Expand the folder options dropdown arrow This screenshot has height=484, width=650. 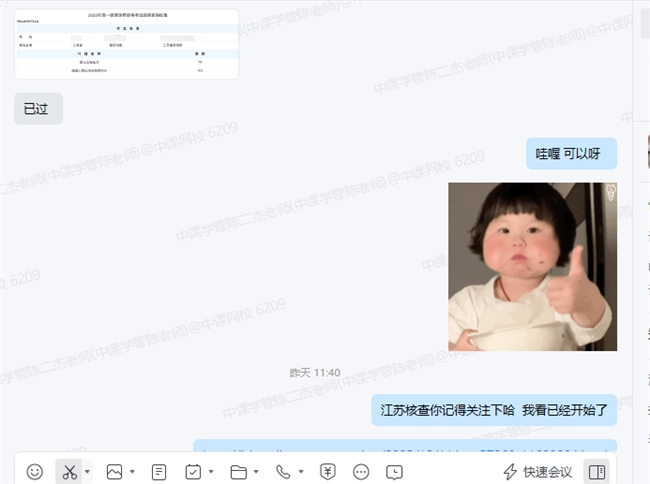257,471
